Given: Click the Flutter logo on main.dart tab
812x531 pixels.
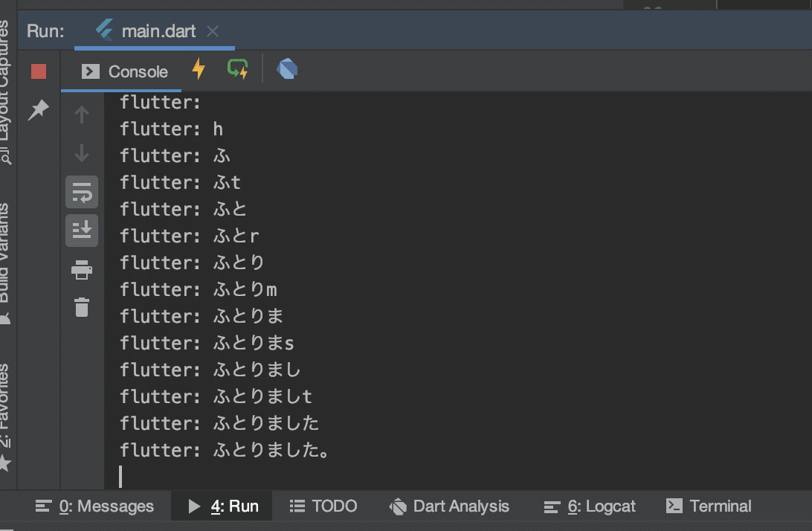Looking at the screenshot, I should [x=105, y=30].
